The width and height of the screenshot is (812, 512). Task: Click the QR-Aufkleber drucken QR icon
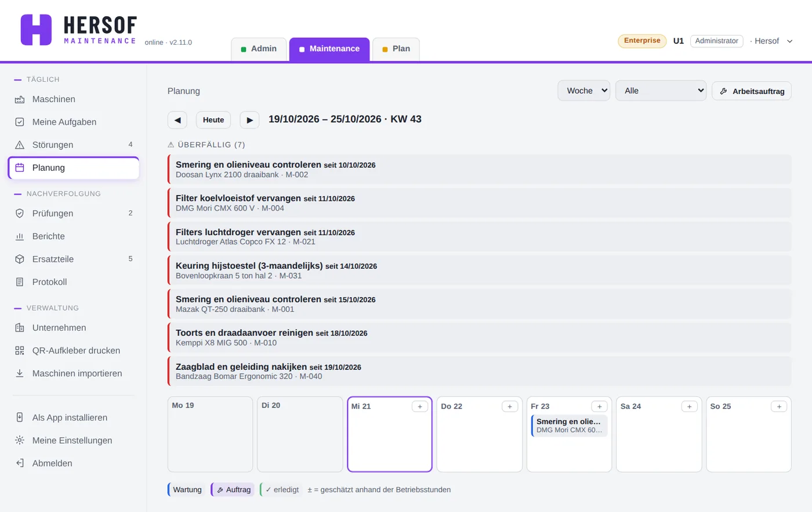coord(20,351)
